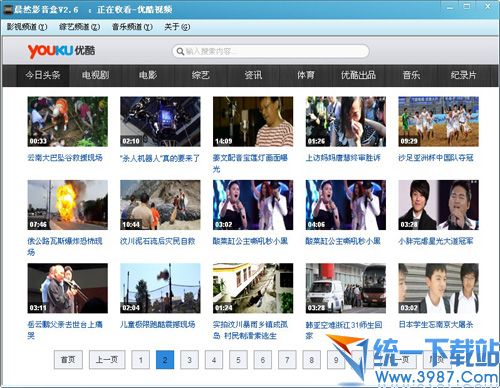Viewport: 500px width, 388px height.
Task: Go to page 7
Action: [x=287, y=360]
